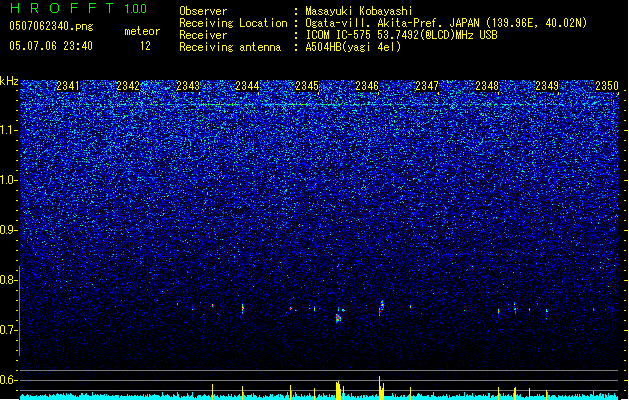The image size is (629, 400).
Task: Click time marker 2344
Action: click(247, 86)
